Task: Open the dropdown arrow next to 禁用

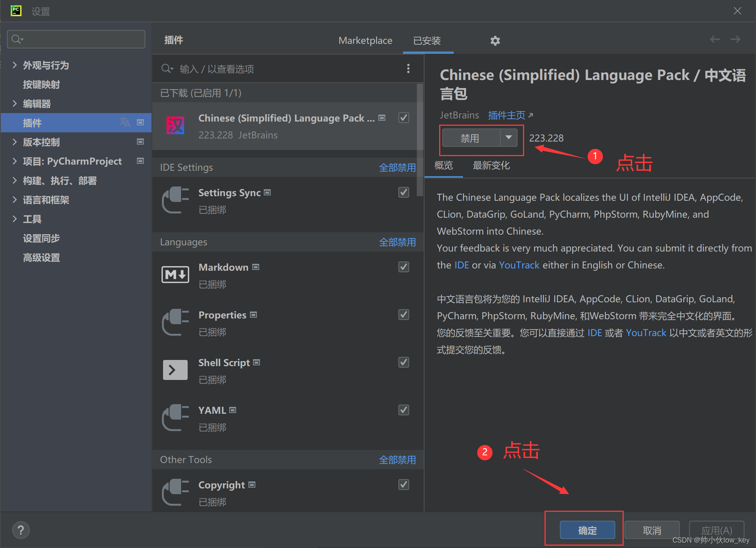Action: [509, 138]
